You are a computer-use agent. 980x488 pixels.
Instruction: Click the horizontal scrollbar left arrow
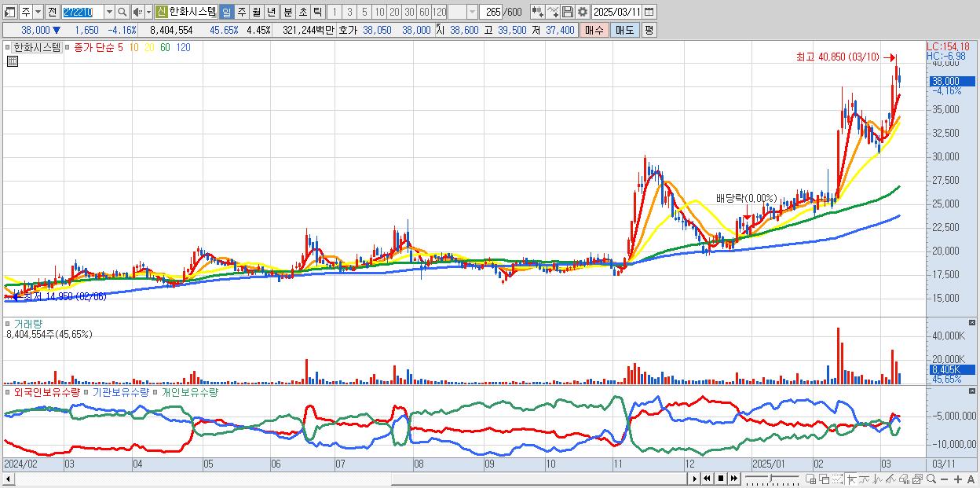pyautogui.click(x=9, y=479)
